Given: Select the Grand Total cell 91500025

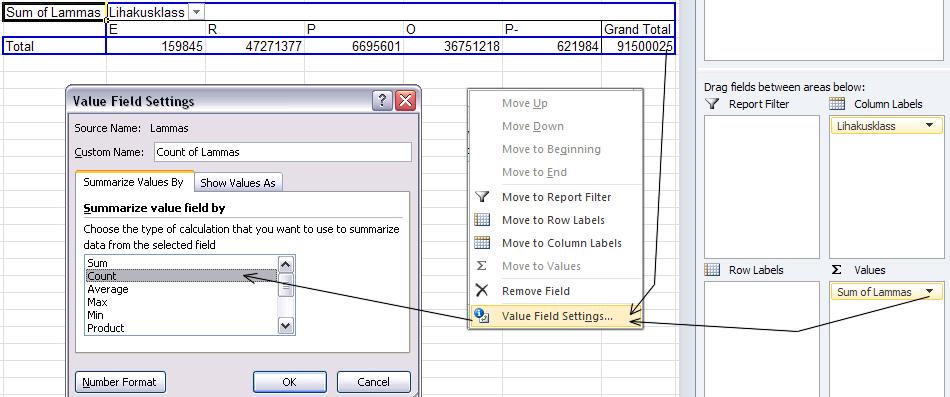Looking at the screenshot, I should point(638,46).
